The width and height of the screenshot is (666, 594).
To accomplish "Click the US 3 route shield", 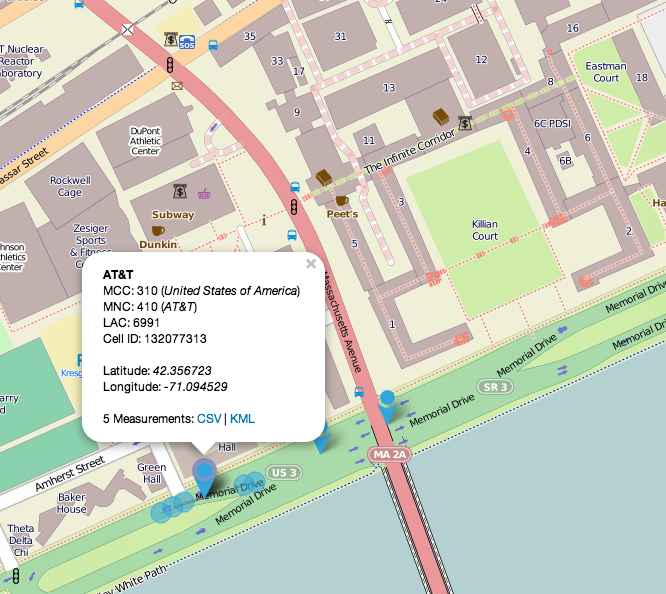I will point(284,472).
